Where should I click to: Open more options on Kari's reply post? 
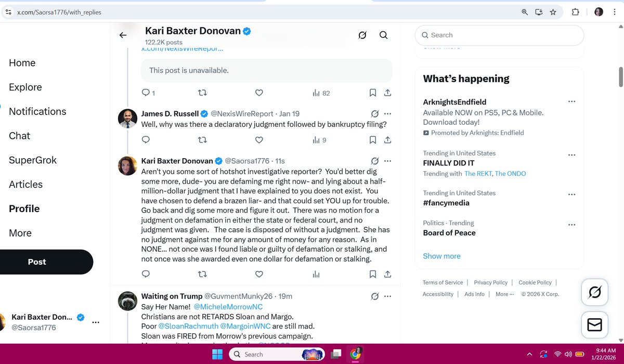pyautogui.click(x=387, y=161)
